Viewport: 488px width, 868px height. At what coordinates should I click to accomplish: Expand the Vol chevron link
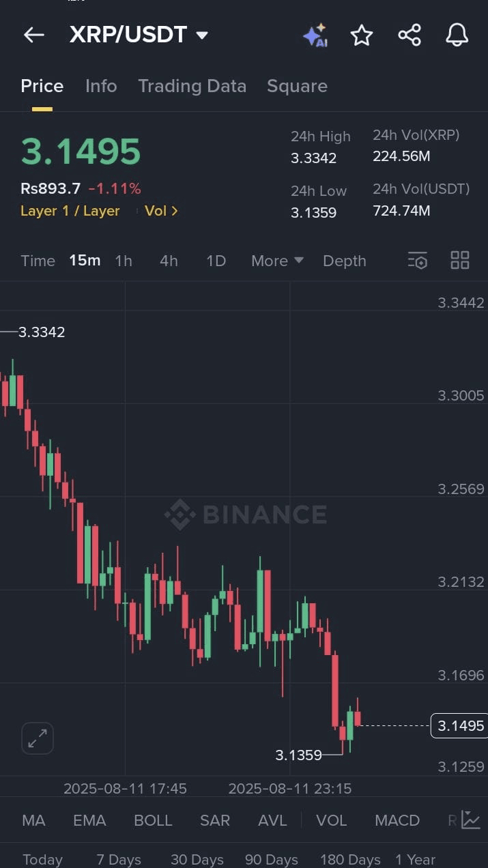tap(161, 211)
